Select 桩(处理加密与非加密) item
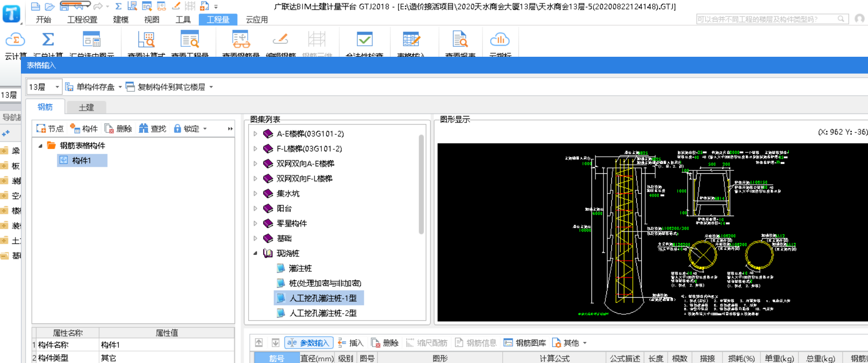The width and height of the screenshot is (868, 363). [325, 283]
